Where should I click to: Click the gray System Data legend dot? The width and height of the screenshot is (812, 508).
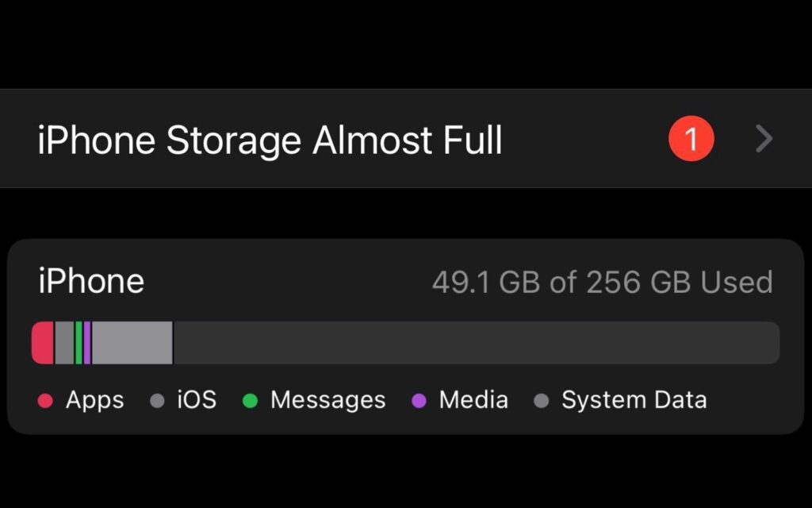click(542, 401)
